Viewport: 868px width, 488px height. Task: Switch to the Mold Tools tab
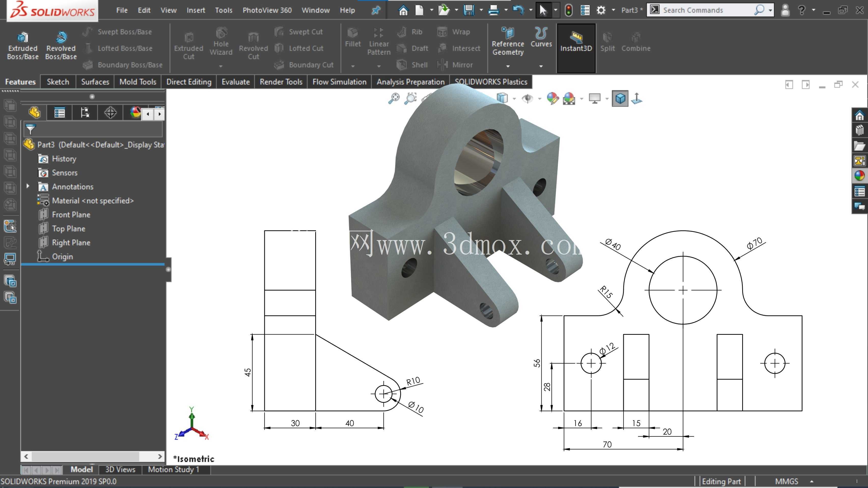(138, 82)
